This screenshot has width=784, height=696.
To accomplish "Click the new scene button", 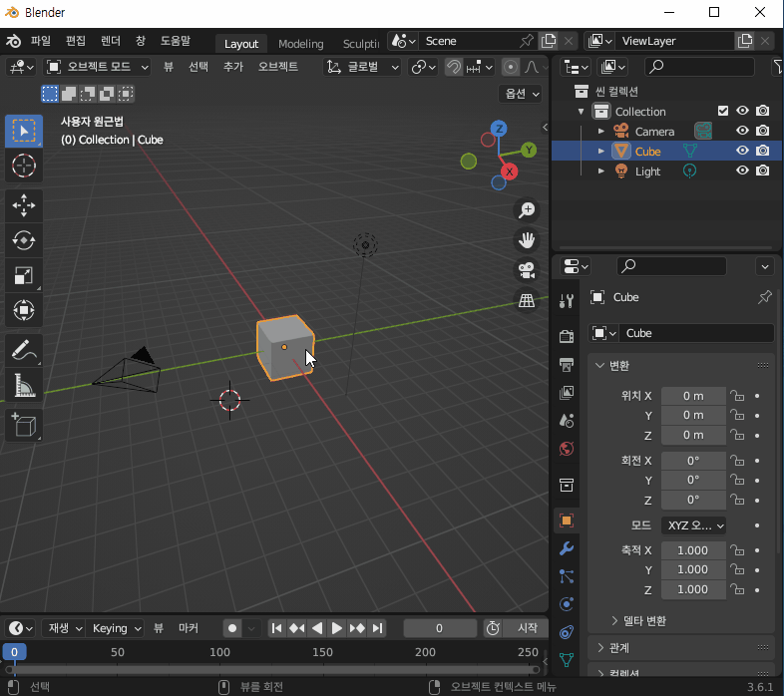I will pos(549,41).
